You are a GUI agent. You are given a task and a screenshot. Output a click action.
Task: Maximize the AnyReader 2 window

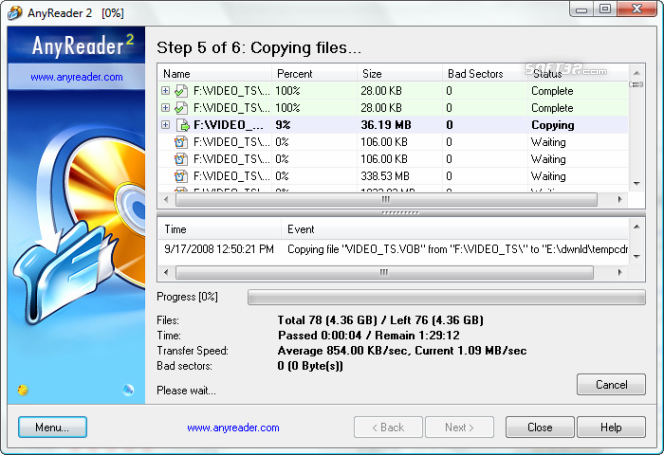605,9
